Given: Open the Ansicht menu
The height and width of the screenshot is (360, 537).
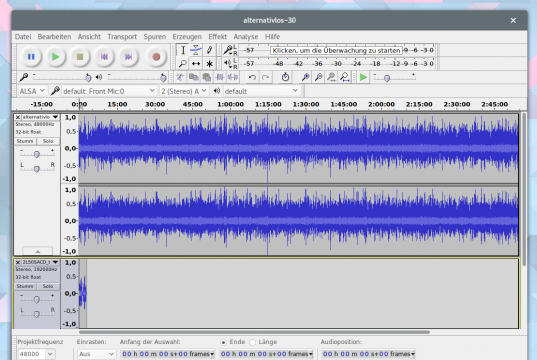Looking at the screenshot, I should [89, 37].
